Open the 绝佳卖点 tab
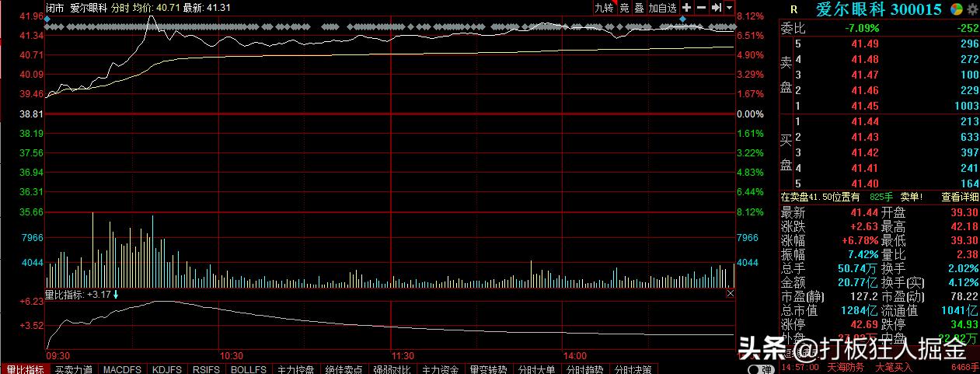 344,369
